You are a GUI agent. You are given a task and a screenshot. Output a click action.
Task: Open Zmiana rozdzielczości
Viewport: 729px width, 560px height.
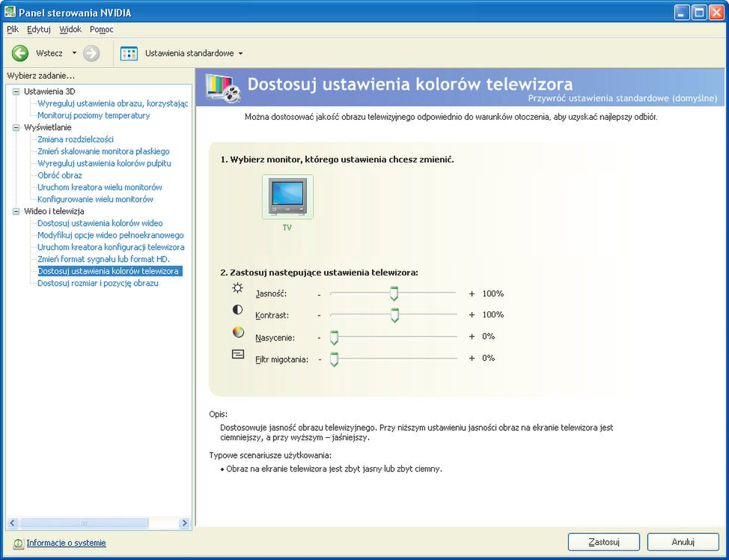coord(76,139)
